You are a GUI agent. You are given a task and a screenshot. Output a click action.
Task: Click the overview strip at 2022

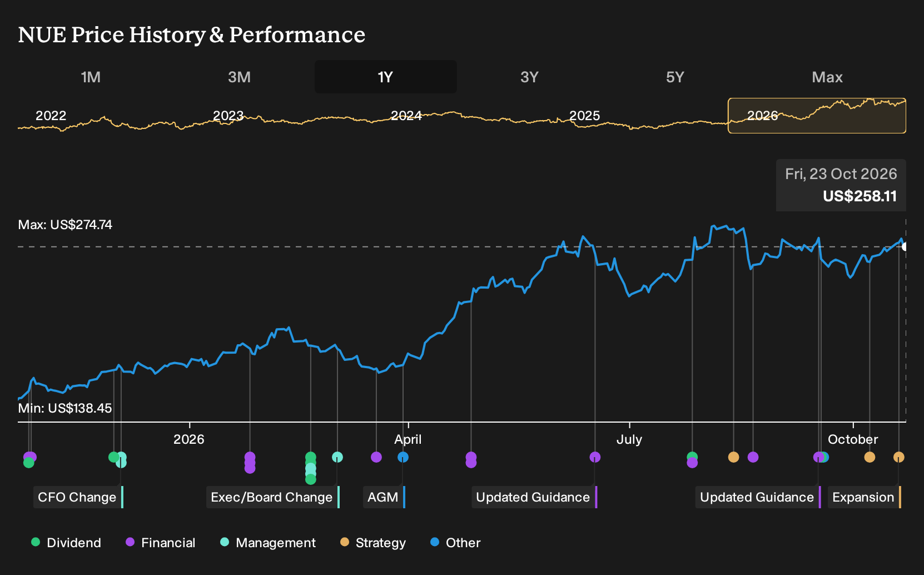click(x=51, y=116)
